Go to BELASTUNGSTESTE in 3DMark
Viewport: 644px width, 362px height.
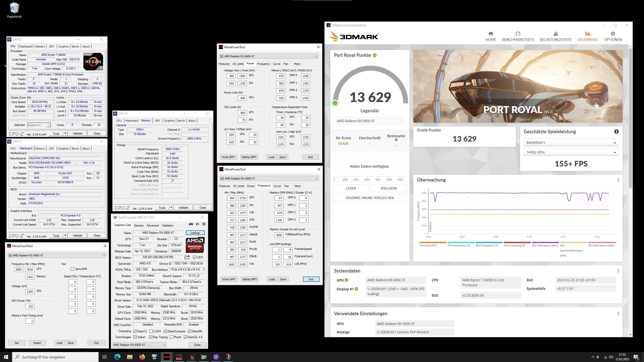click(x=555, y=36)
